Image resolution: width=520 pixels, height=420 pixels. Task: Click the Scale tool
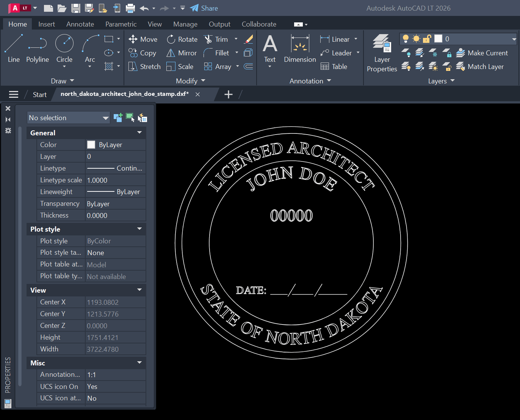[180, 67]
